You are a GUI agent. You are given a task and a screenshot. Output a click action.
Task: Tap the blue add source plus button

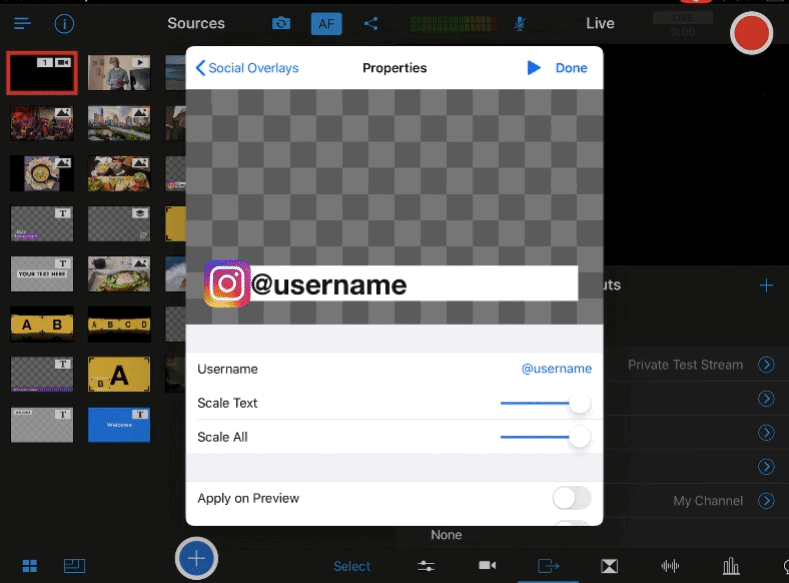coord(196,558)
